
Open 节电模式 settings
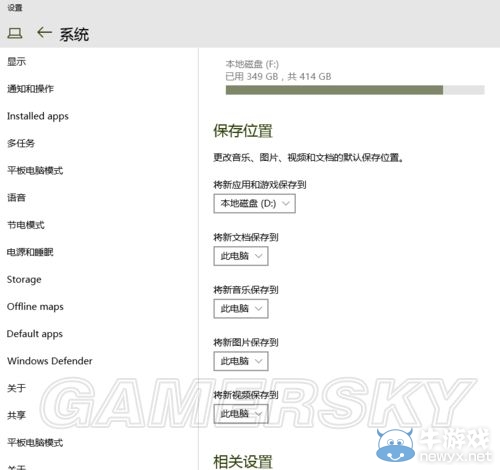[x=26, y=225]
